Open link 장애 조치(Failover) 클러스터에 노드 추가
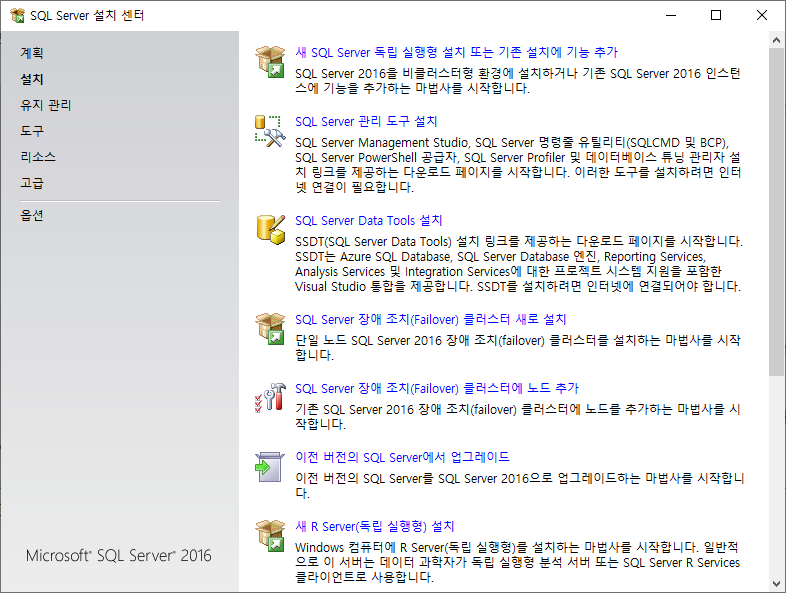This screenshot has height=593, width=786. [x=437, y=388]
